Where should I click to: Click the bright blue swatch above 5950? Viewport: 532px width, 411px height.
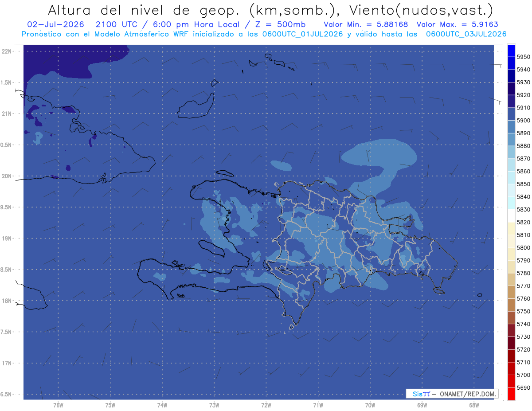coord(511,51)
